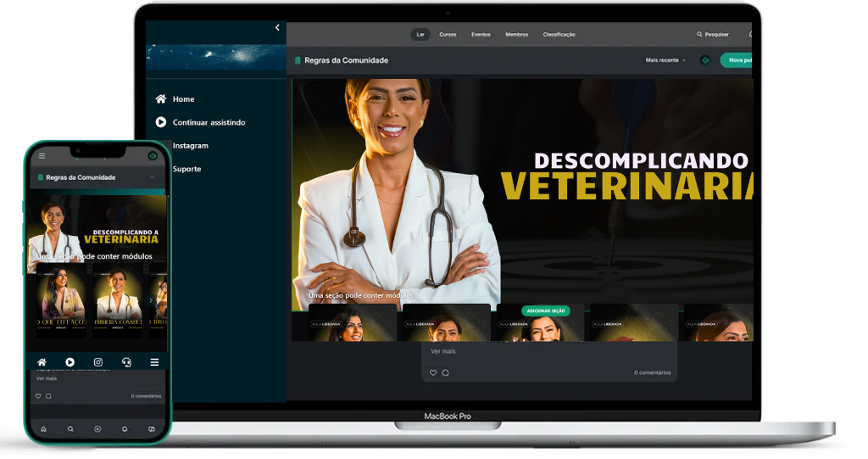Open the Mais recente sort dropdown
The image size is (868, 459).
665,60
